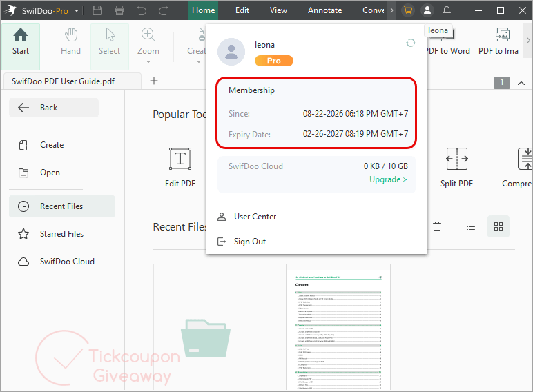The height and width of the screenshot is (392, 533).
Task: Click the Create toolbar tool
Action: click(x=197, y=42)
